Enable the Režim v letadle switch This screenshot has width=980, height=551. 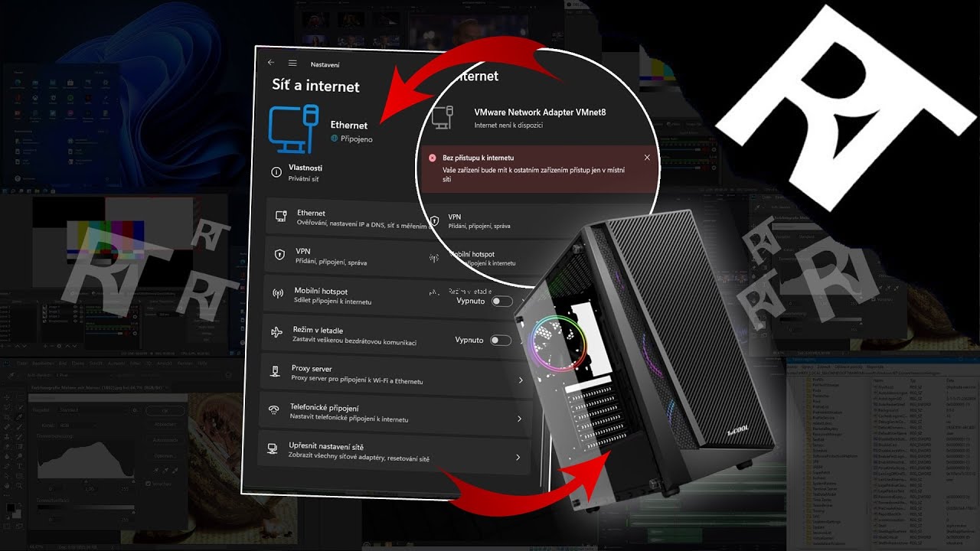(500, 340)
